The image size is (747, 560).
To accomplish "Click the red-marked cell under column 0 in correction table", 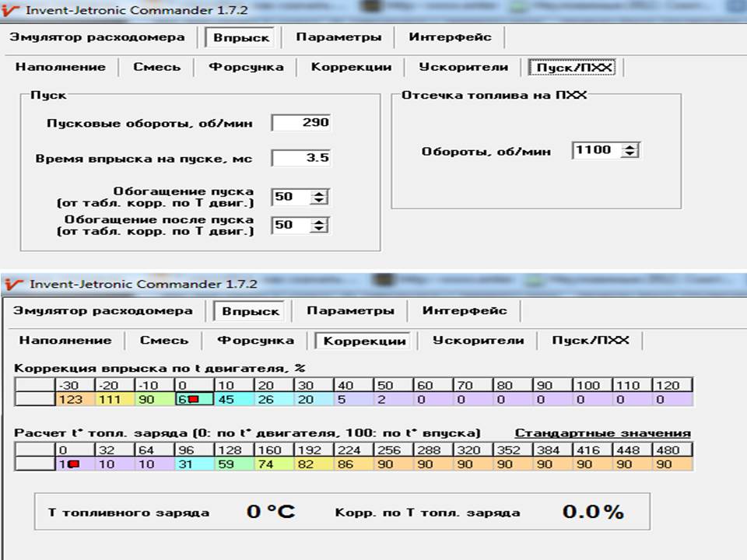I will (x=195, y=399).
